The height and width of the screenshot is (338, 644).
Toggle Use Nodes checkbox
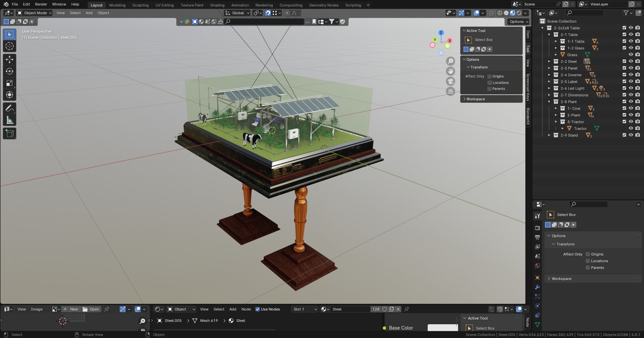click(x=258, y=309)
